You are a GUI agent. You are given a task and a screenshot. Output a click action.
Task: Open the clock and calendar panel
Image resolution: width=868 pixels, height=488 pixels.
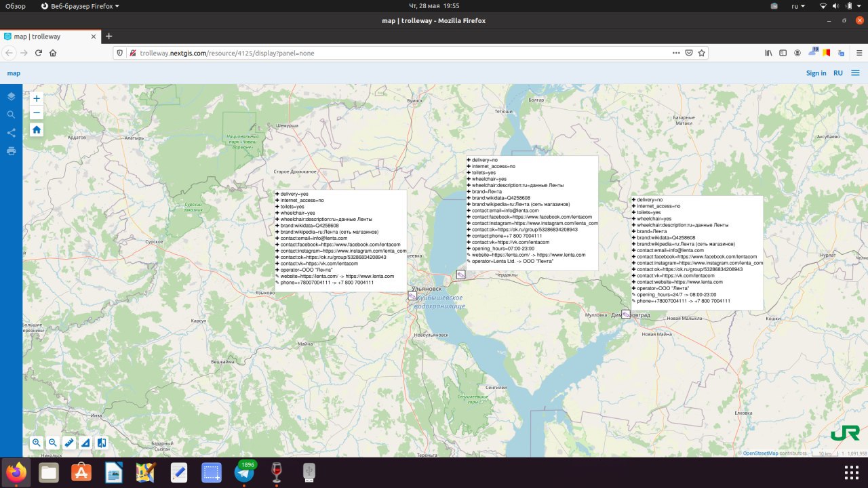tap(434, 6)
